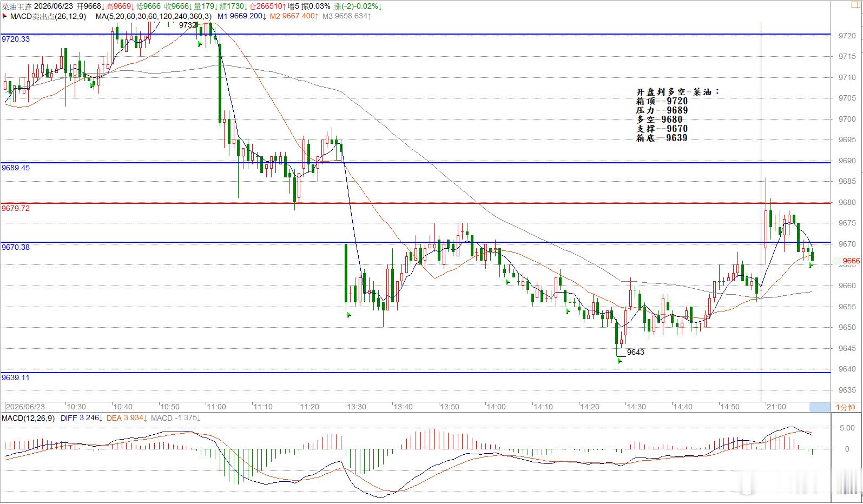Select green signal arrow near 14:00 candles
863x504 pixels.
[507, 281]
